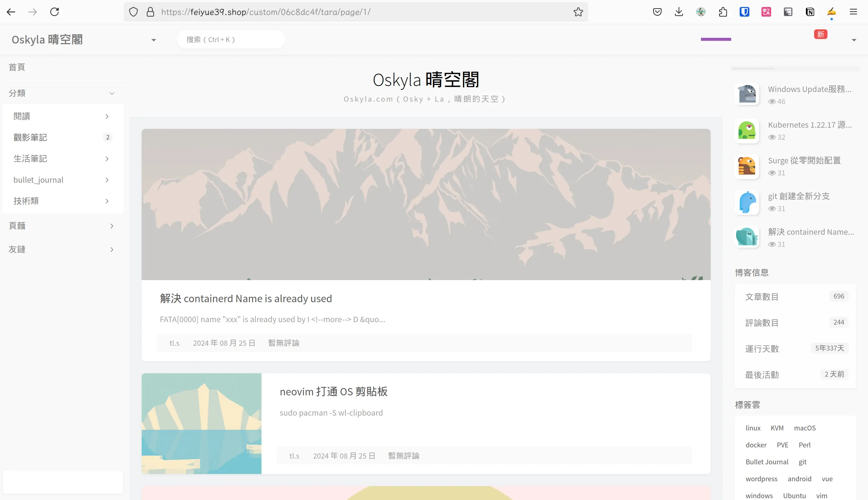The height and width of the screenshot is (500, 868).
Task: Expand the 技術類 subcategory chevron
Action: (107, 201)
